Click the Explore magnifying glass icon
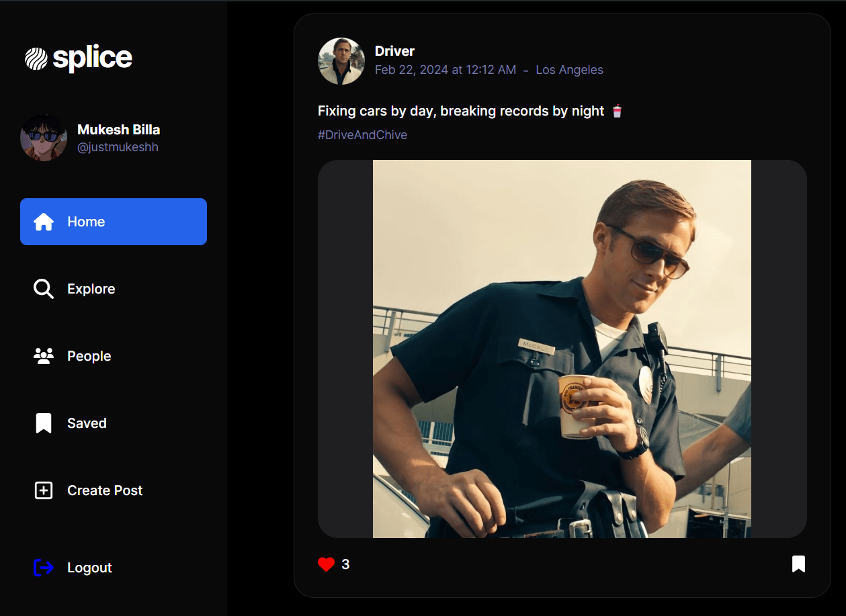The height and width of the screenshot is (616, 846). click(x=44, y=289)
